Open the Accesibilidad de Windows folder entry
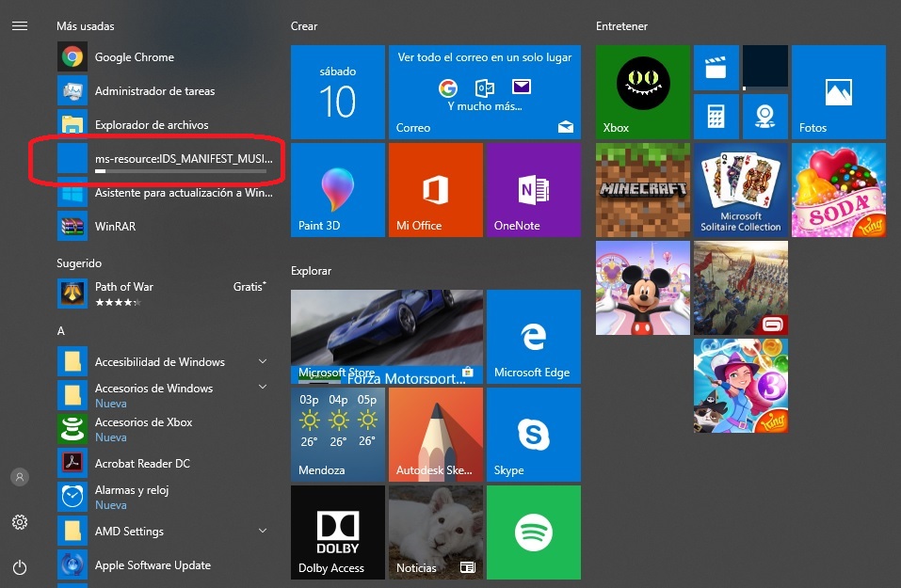901x588 pixels. 167,362
